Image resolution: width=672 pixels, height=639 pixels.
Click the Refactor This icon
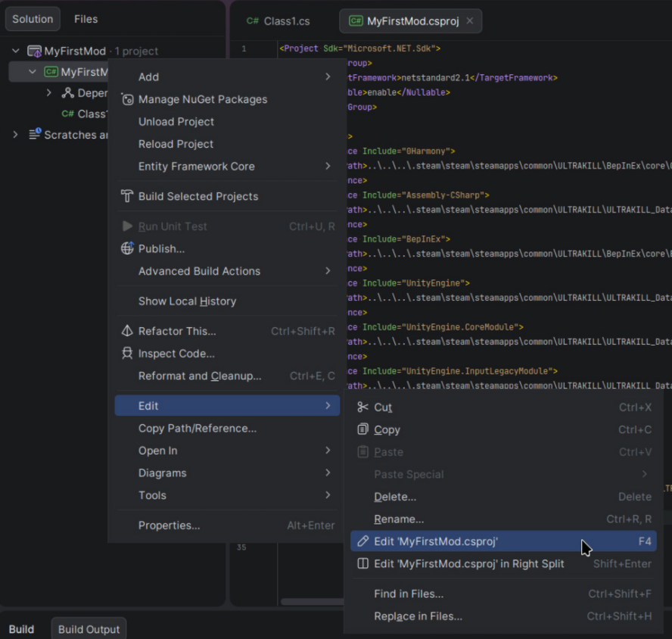(x=127, y=331)
